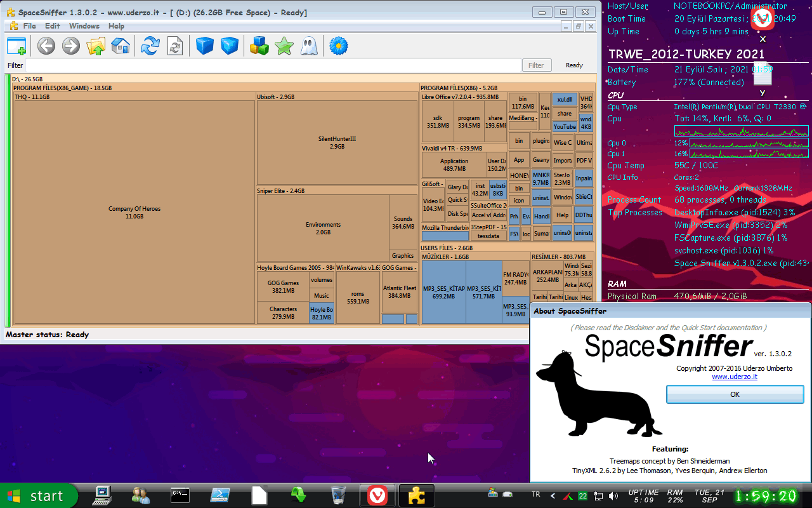Image resolution: width=812 pixels, height=508 pixels.
Task: Open the PowerShell taskbar icon
Action: click(x=220, y=495)
